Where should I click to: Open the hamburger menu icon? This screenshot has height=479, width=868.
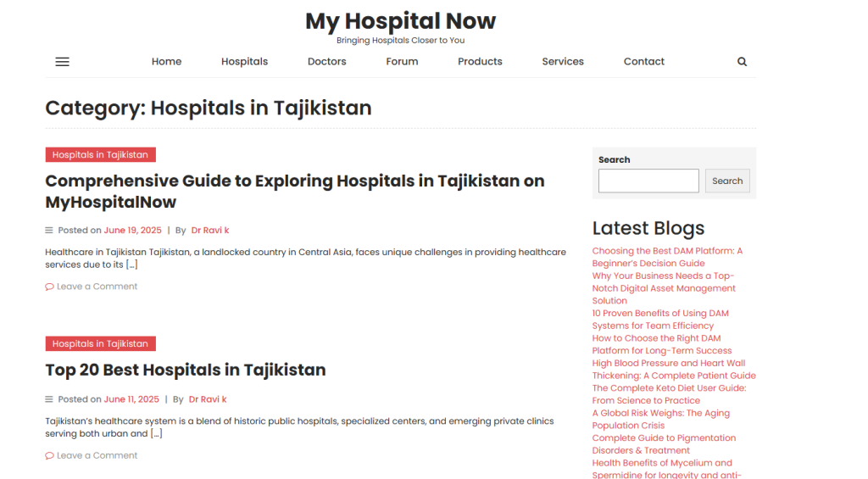[x=62, y=62]
